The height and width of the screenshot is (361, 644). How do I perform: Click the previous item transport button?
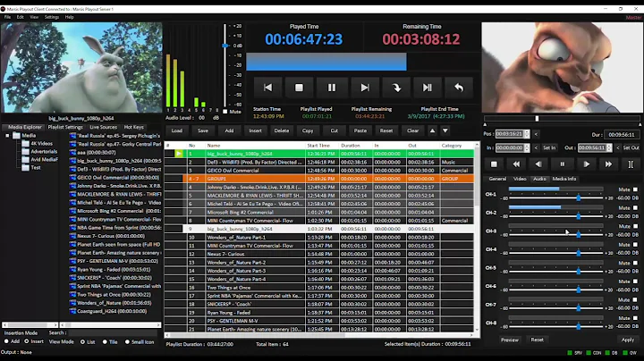tap(267, 88)
